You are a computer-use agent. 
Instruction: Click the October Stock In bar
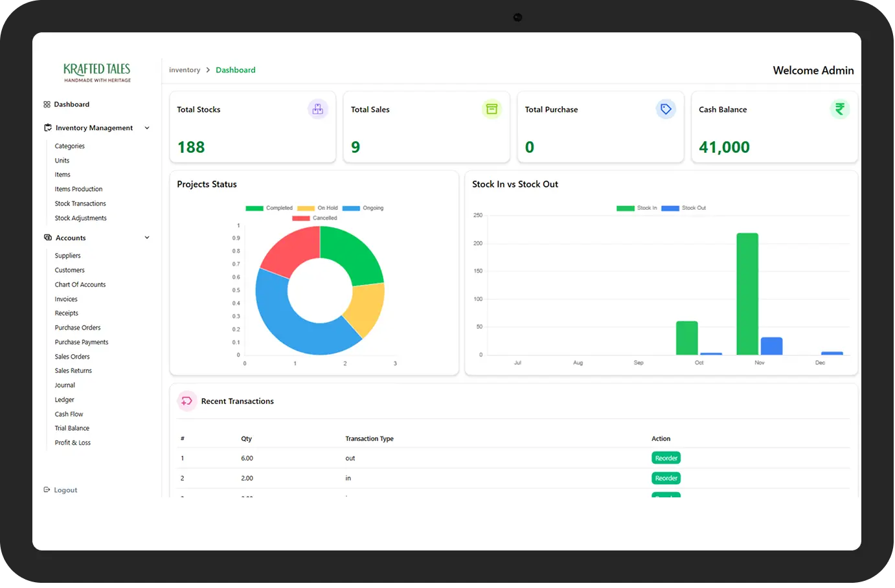[687, 338]
